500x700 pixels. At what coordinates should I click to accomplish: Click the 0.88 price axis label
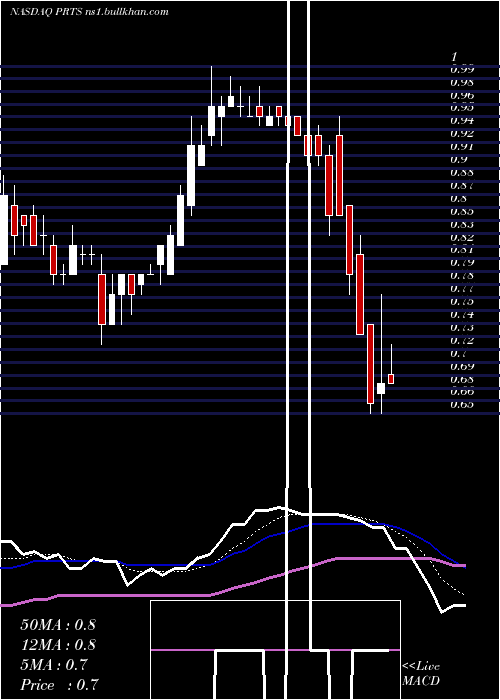click(x=462, y=172)
